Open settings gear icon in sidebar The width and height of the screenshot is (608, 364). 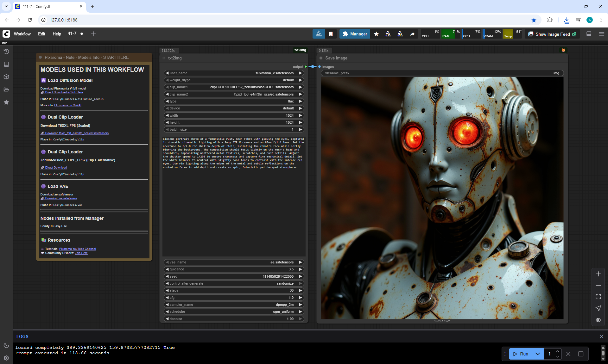tap(6, 358)
